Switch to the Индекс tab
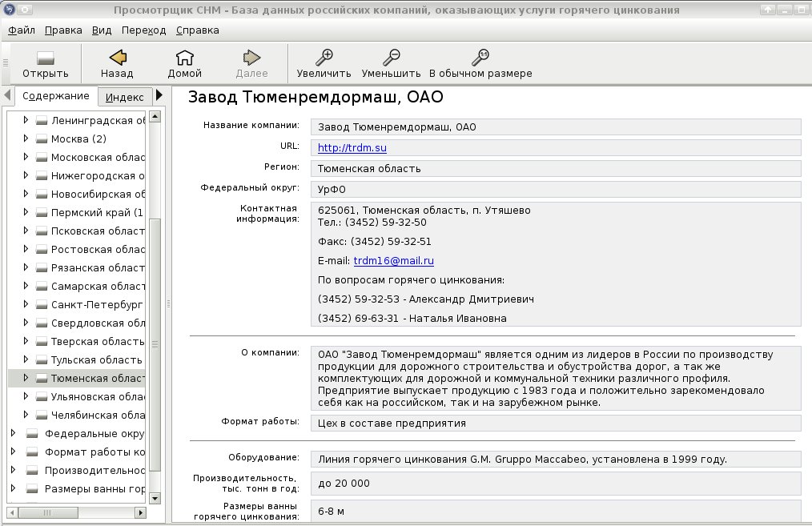Screen dimensions: 812x526 pos(124,97)
